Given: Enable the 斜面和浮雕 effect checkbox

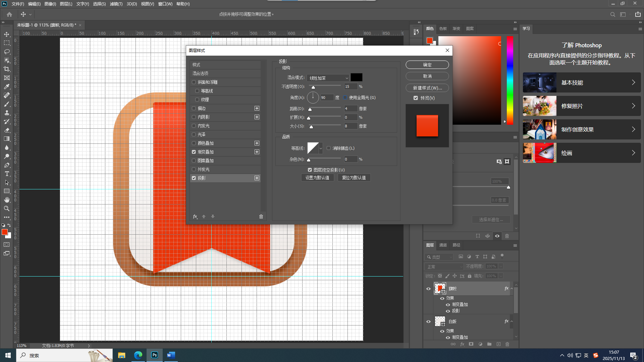Looking at the screenshot, I should click(x=194, y=82).
